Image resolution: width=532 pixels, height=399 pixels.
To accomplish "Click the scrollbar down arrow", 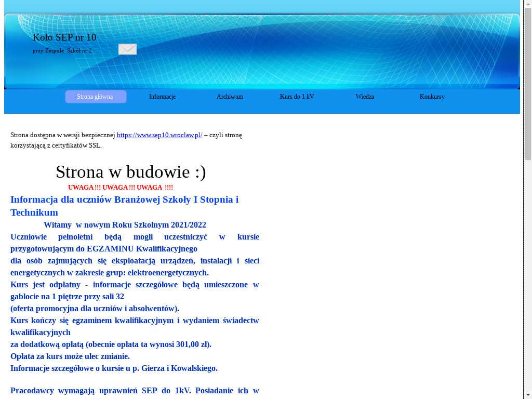I will click(528, 395).
